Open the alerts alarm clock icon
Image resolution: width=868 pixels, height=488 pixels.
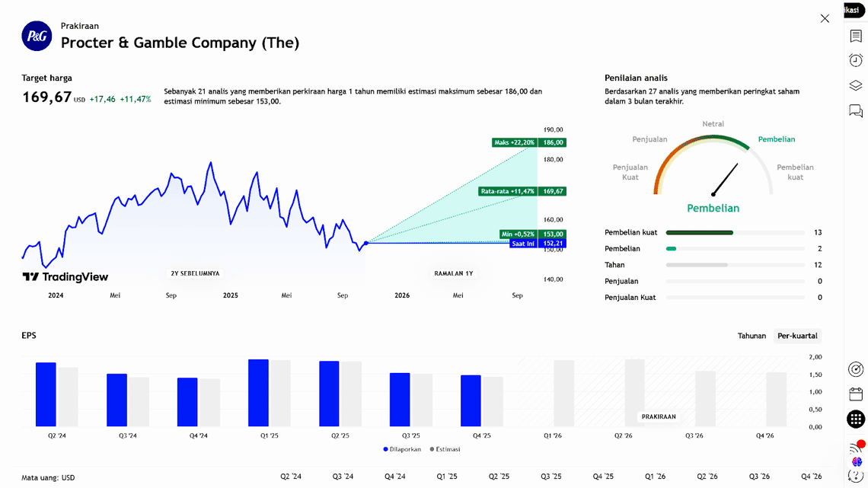tap(856, 60)
